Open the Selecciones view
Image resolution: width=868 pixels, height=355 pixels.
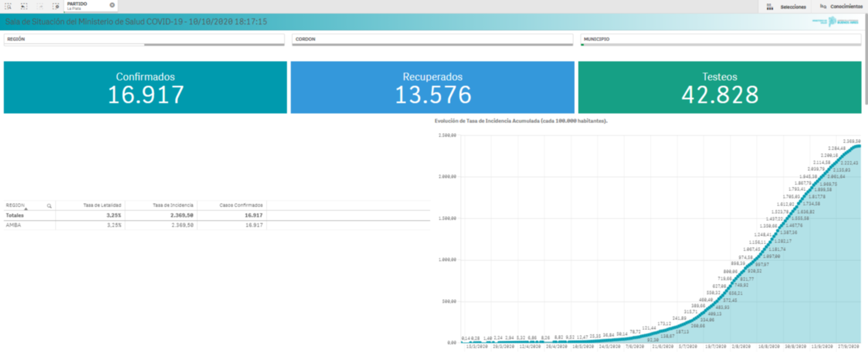point(793,7)
